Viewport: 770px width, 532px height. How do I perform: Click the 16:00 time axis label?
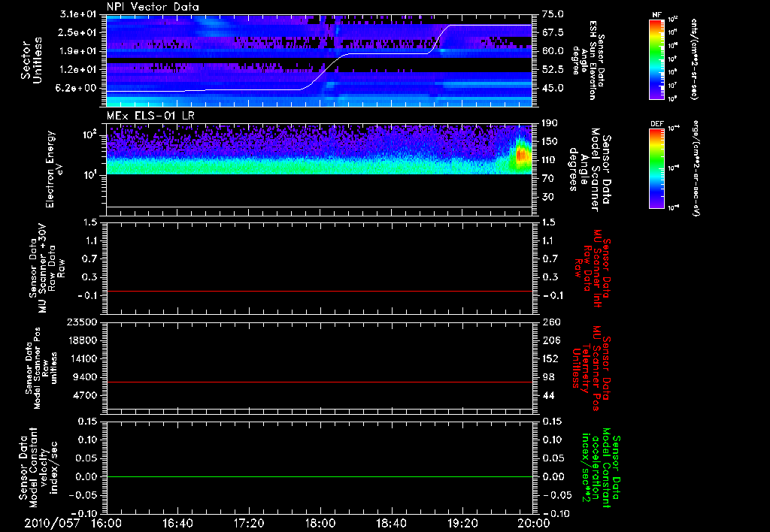(x=106, y=523)
